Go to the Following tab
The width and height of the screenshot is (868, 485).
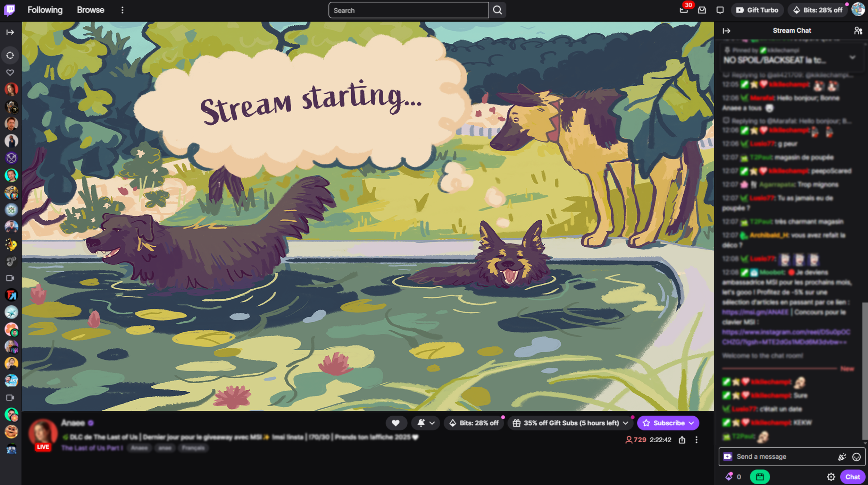(x=45, y=10)
